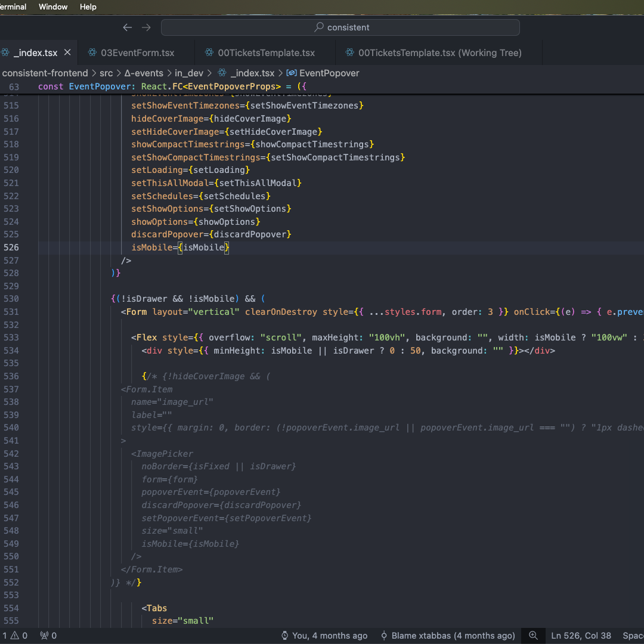Click the back navigation arrow
Screen dimensions: 644x644
[x=127, y=27]
